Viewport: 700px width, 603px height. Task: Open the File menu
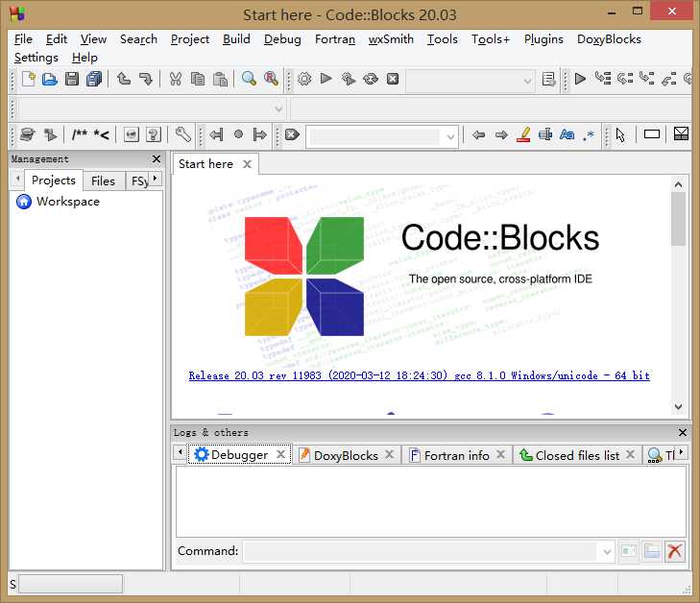tap(23, 39)
